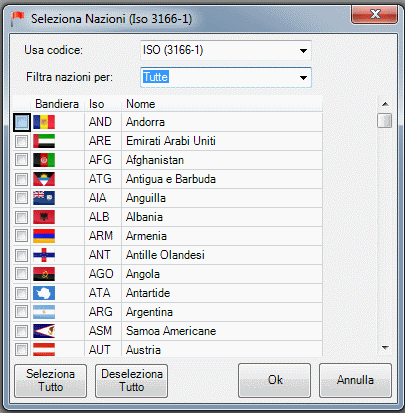Click the Seleziona Tutto button

coord(50,381)
